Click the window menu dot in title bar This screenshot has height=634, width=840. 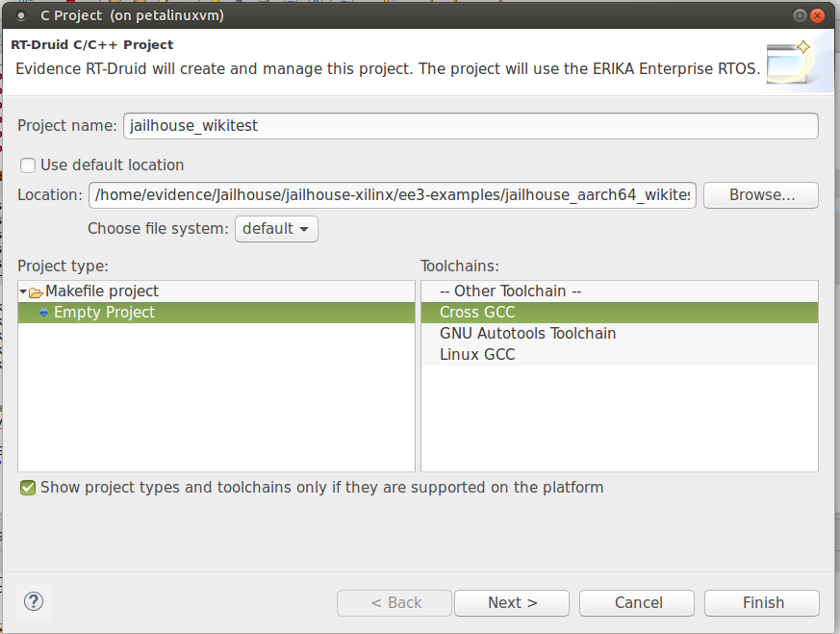[x=21, y=16]
